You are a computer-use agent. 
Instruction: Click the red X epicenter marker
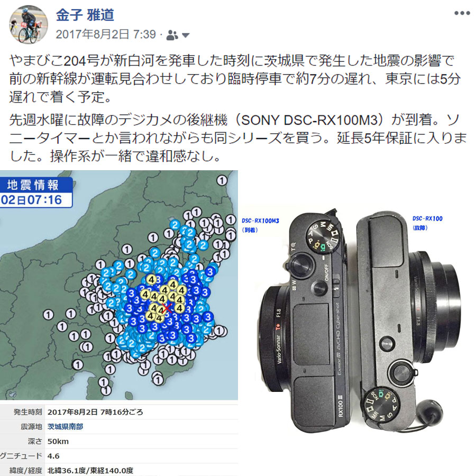click(x=167, y=308)
